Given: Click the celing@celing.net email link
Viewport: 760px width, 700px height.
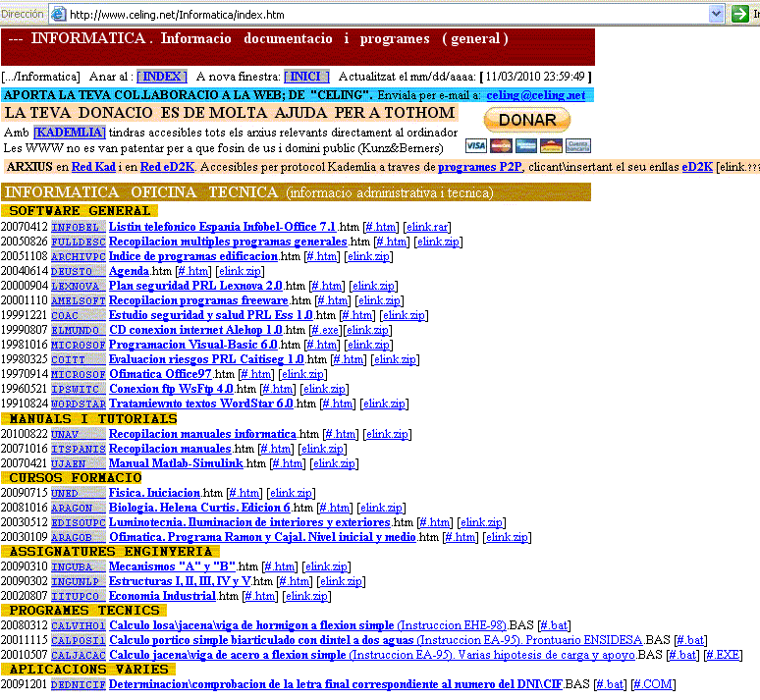Looking at the screenshot, I should pyautogui.click(x=535, y=95).
